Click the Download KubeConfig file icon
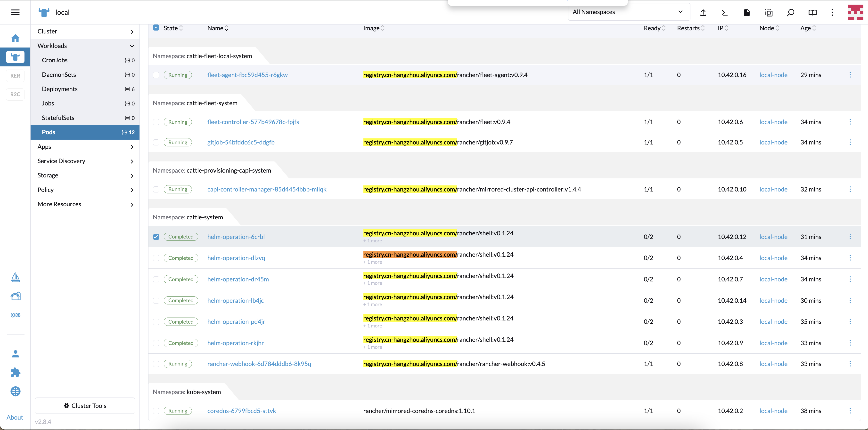 pos(747,13)
